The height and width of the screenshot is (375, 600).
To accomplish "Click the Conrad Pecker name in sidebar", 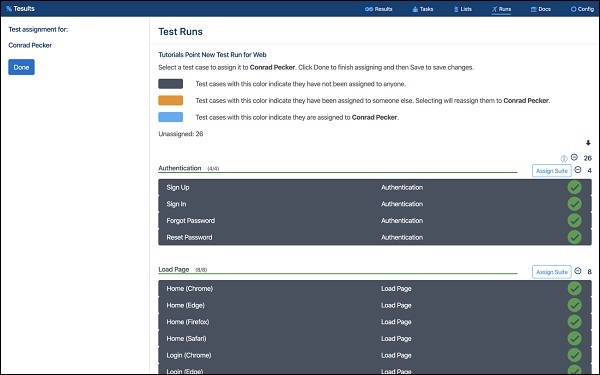I will point(30,45).
